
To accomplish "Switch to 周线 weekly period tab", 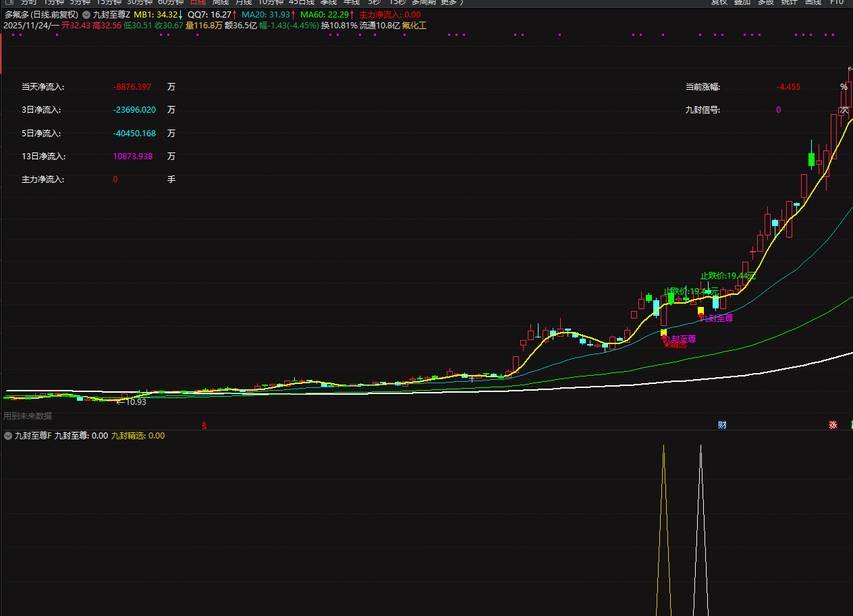I will click(x=221, y=2).
